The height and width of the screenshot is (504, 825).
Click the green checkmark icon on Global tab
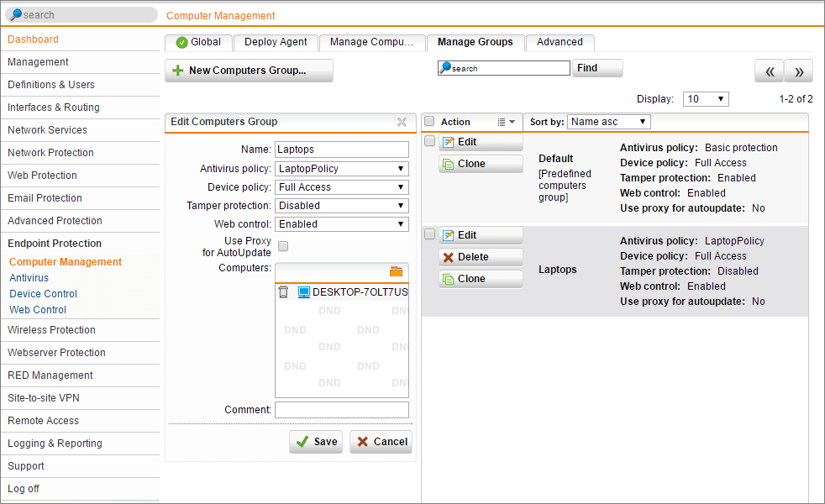coord(182,43)
